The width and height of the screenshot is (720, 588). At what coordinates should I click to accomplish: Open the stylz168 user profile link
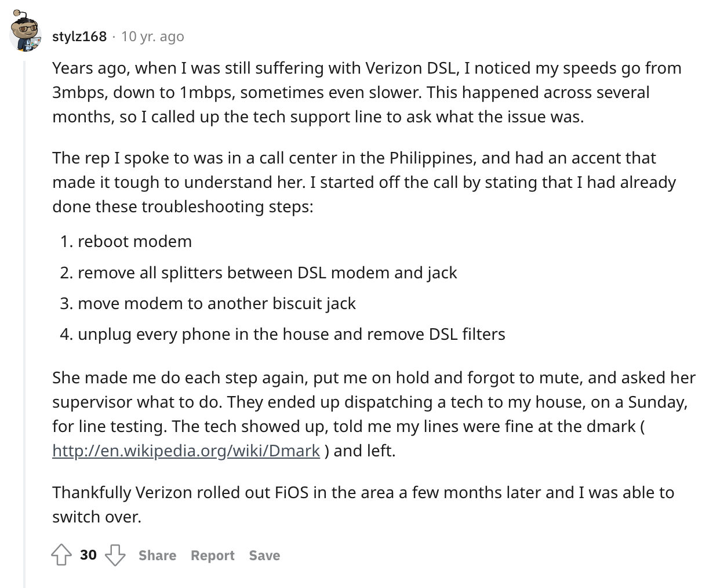79,37
